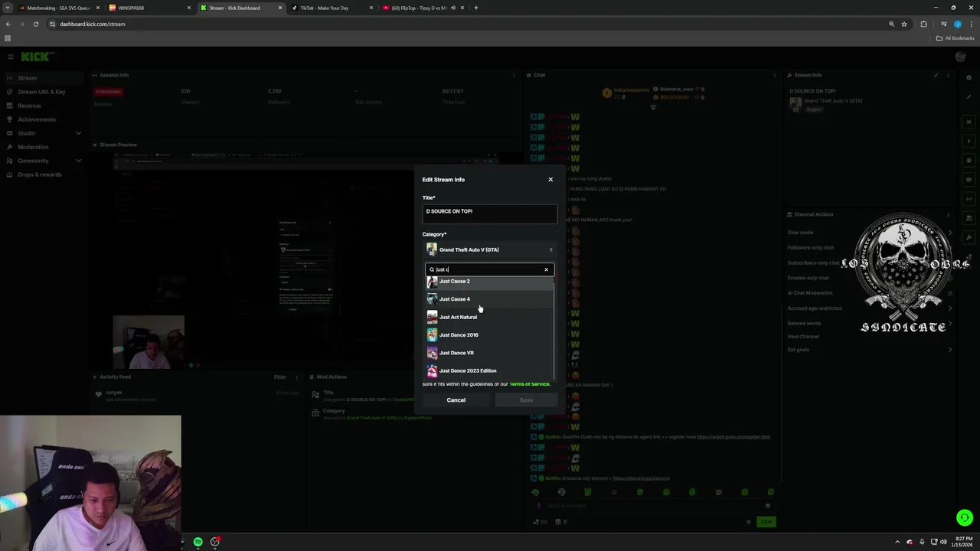This screenshot has width=980, height=551.
Task: Click the Save button
Action: click(x=526, y=400)
